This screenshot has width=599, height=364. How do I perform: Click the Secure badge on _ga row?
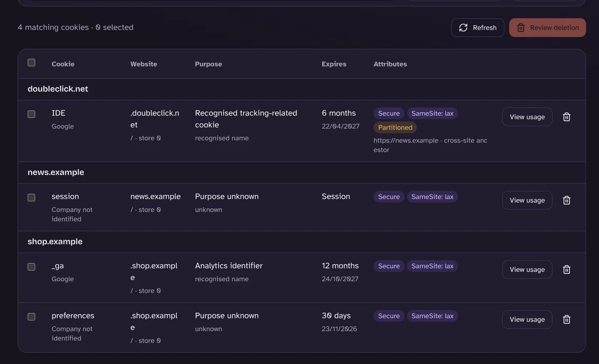tap(389, 266)
